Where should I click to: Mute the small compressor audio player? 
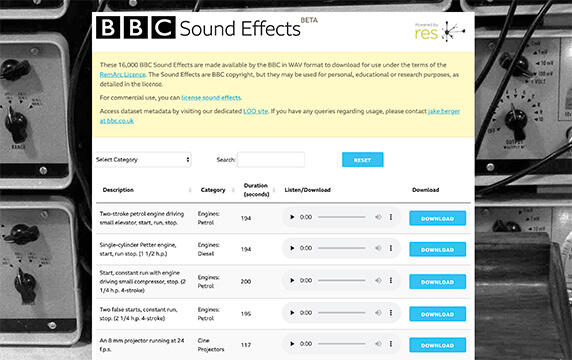[x=378, y=280]
